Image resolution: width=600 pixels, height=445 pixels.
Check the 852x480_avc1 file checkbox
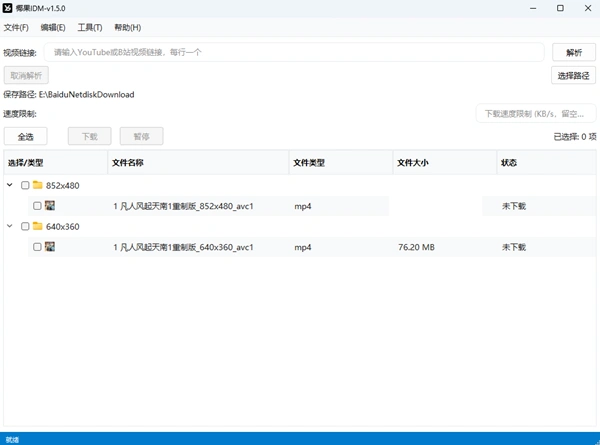[37, 206]
